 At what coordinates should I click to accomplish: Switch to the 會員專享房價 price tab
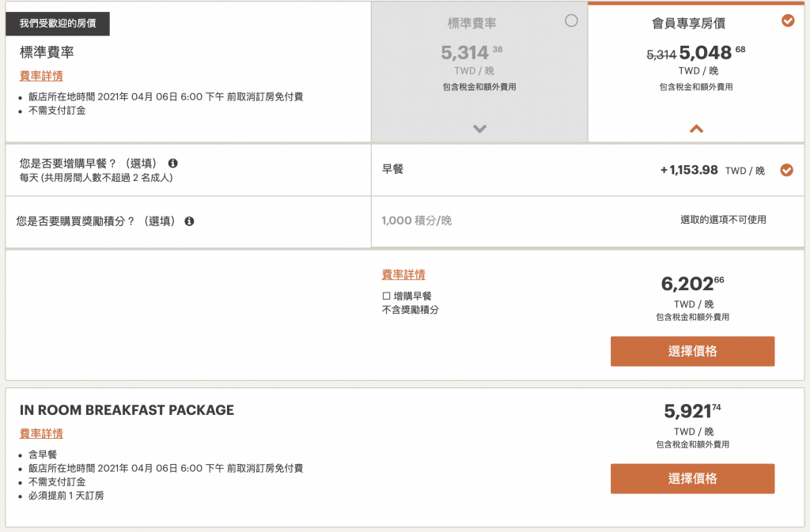(696, 72)
